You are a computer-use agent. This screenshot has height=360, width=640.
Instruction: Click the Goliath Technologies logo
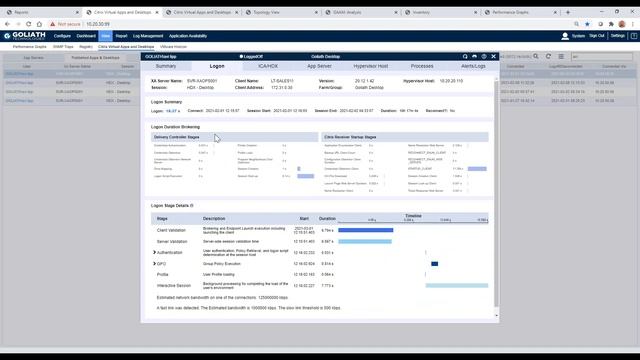(x=25, y=36)
